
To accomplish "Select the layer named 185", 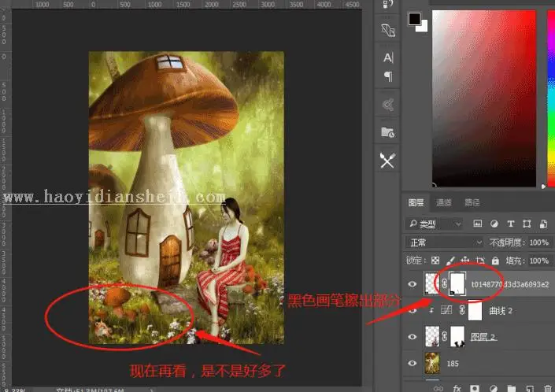I will (453, 364).
